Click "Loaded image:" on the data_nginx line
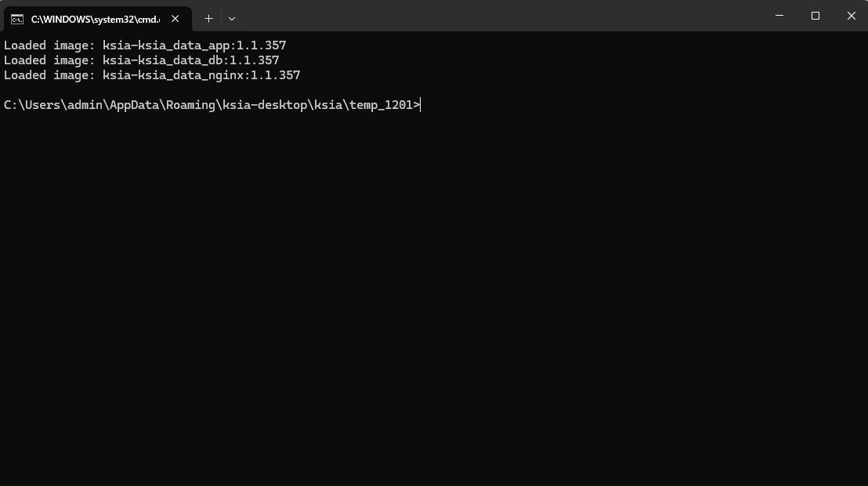The width and height of the screenshot is (868, 486). 49,75
